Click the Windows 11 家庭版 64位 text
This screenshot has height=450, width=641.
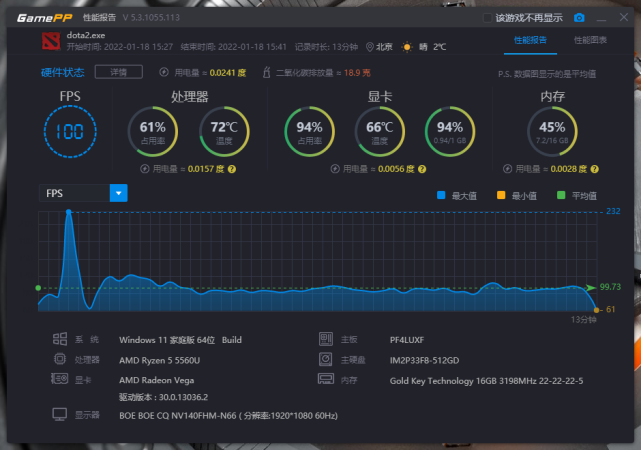(x=167, y=340)
